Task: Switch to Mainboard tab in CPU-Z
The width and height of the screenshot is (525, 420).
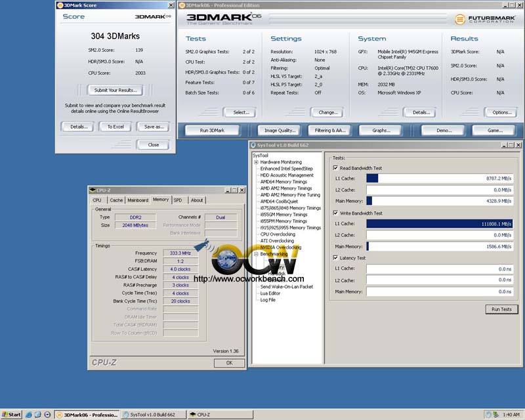Action: pyautogui.click(x=138, y=200)
